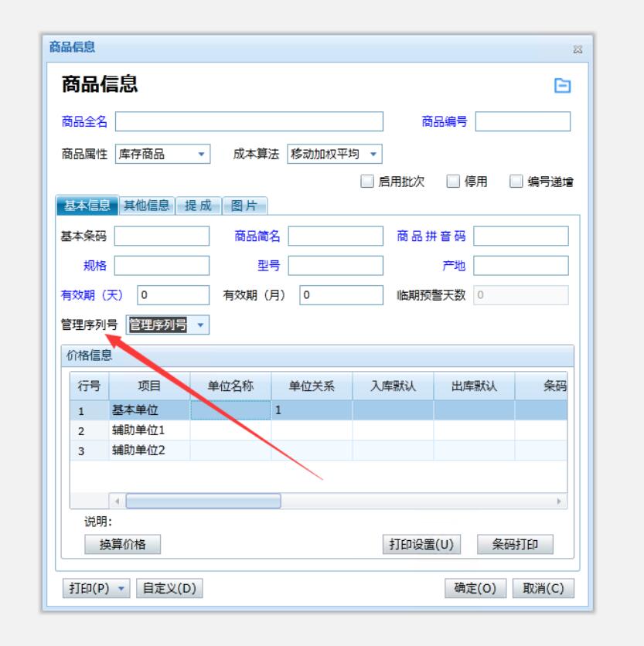
Task: Click the price table horizontal scrollbar thumb
Action: [203, 501]
